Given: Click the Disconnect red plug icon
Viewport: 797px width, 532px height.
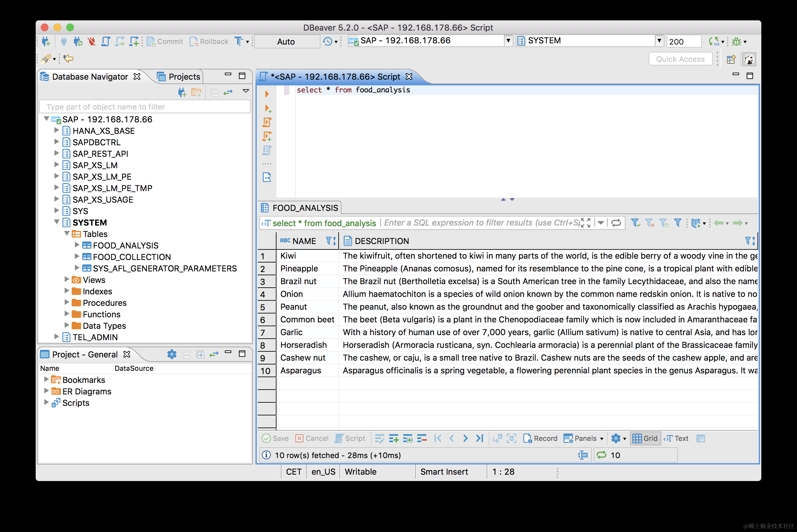Looking at the screenshot, I should pos(91,42).
